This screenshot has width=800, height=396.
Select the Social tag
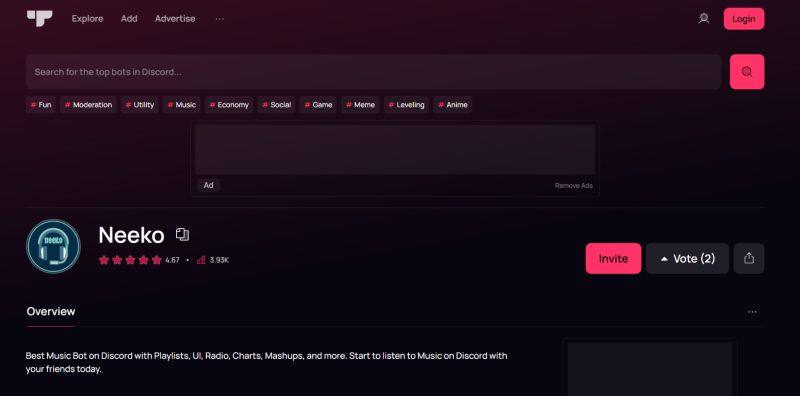(277, 105)
